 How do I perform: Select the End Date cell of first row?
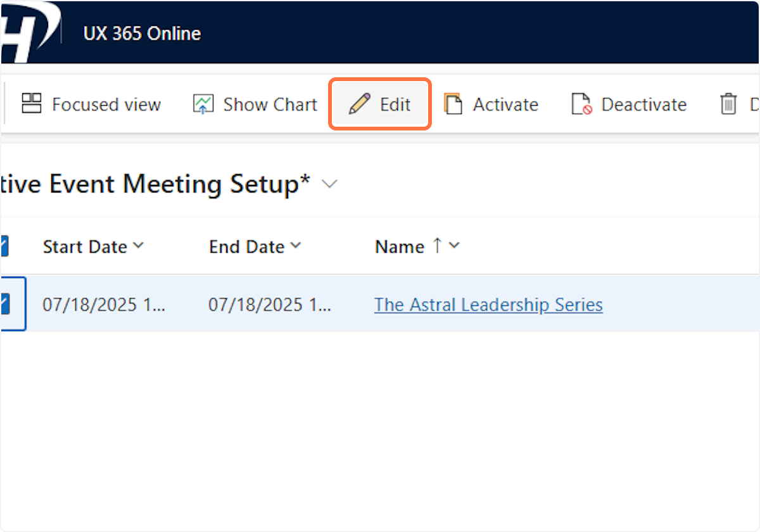(x=269, y=305)
